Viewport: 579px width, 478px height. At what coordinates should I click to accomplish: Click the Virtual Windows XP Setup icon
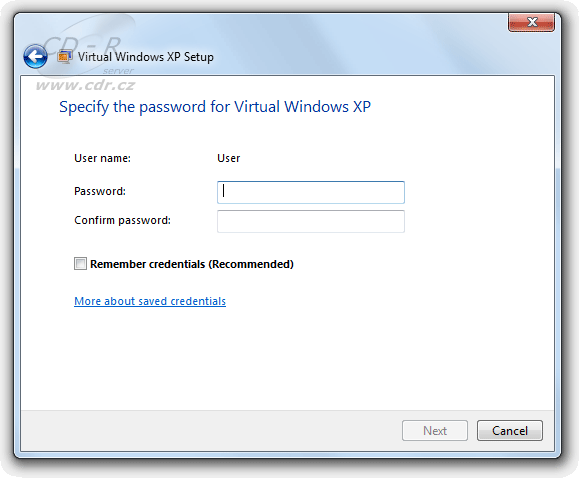(x=65, y=57)
